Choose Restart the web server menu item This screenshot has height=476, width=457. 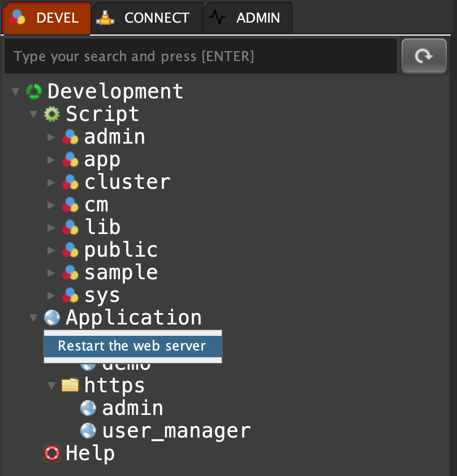tap(132, 346)
